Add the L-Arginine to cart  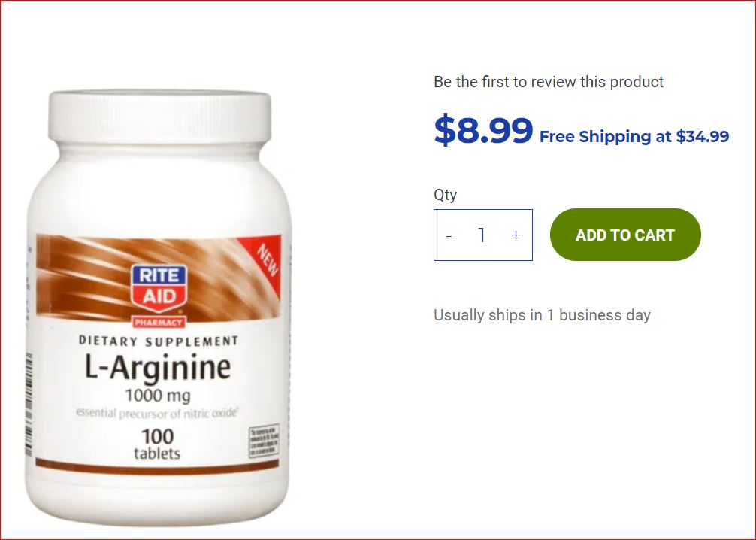(x=625, y=235)
